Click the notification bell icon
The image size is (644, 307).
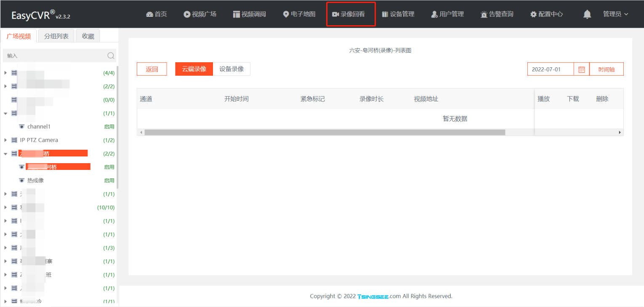(x=587, y=14)
